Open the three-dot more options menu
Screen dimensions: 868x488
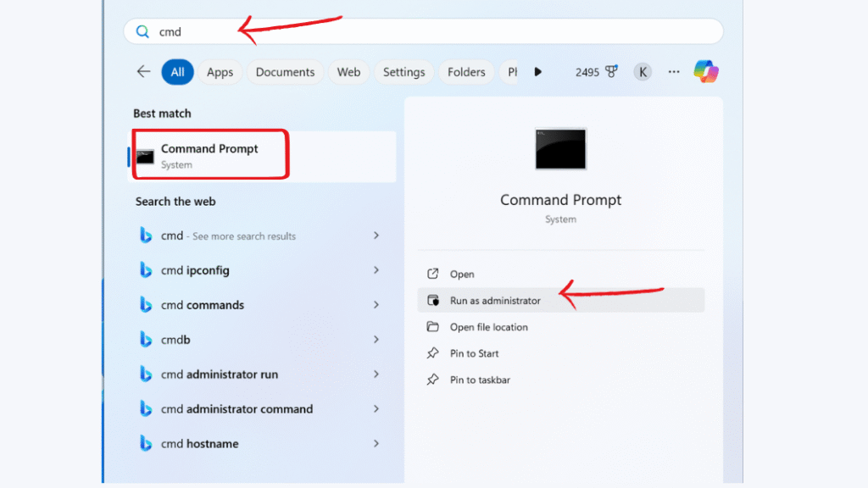pyautogui.click(x=674, y=72)
